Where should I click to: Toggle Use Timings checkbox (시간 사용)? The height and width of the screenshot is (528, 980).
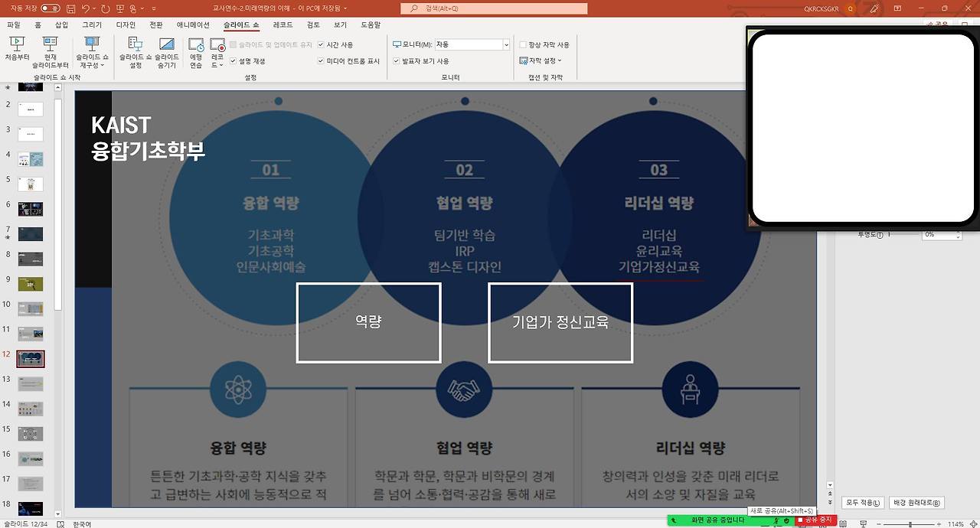click(x=321, y=45)
